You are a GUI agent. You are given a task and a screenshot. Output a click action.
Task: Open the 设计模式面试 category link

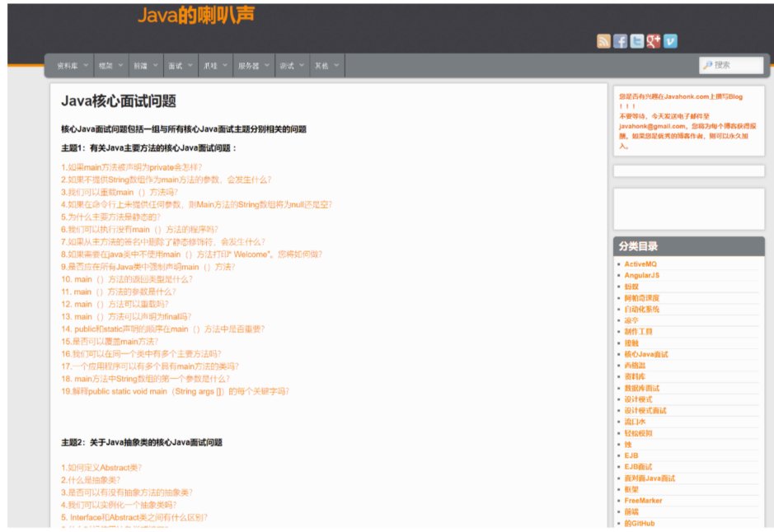tap(645, 411)
